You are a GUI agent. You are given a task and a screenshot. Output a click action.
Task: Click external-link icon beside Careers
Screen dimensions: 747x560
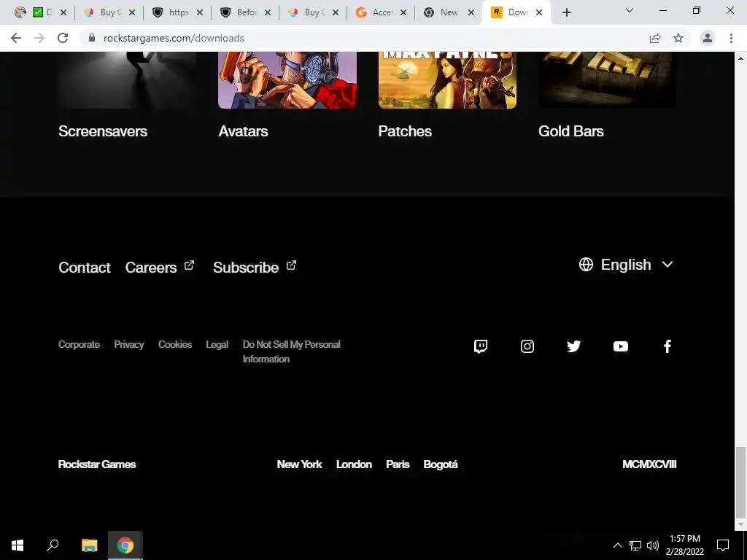pos(189,265)
